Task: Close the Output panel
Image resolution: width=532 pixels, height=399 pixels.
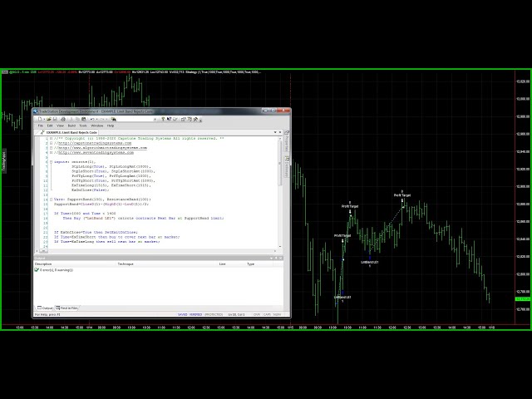Action: [x=281, y=259]
